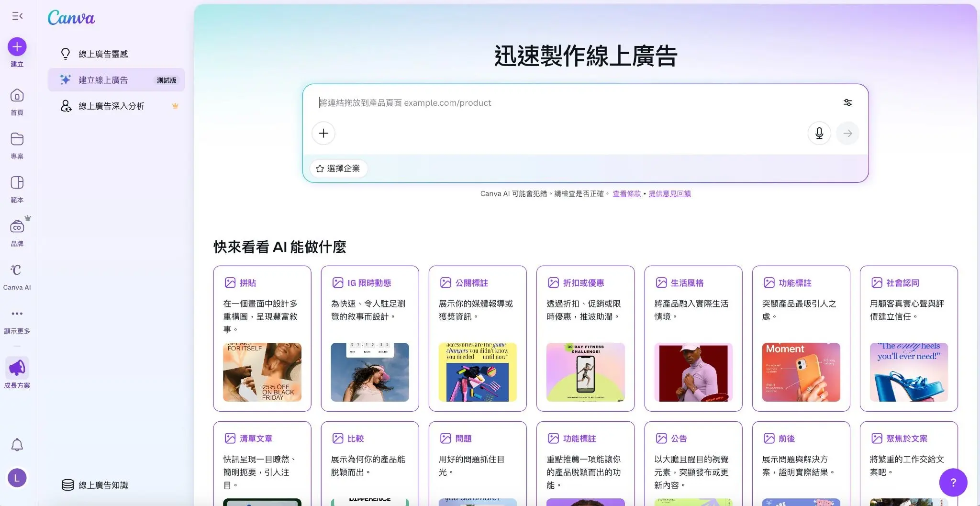Viewport: 980px width, 506px height.
Task: Select 線上廣告深入分析 menu item
Action: coord(111,106)
